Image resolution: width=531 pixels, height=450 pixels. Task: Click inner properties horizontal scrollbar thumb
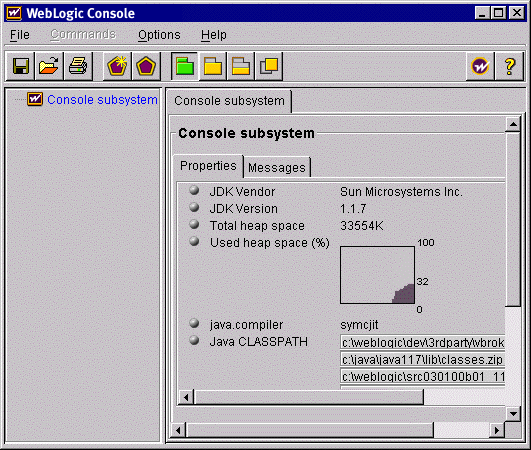coord(309,397)
